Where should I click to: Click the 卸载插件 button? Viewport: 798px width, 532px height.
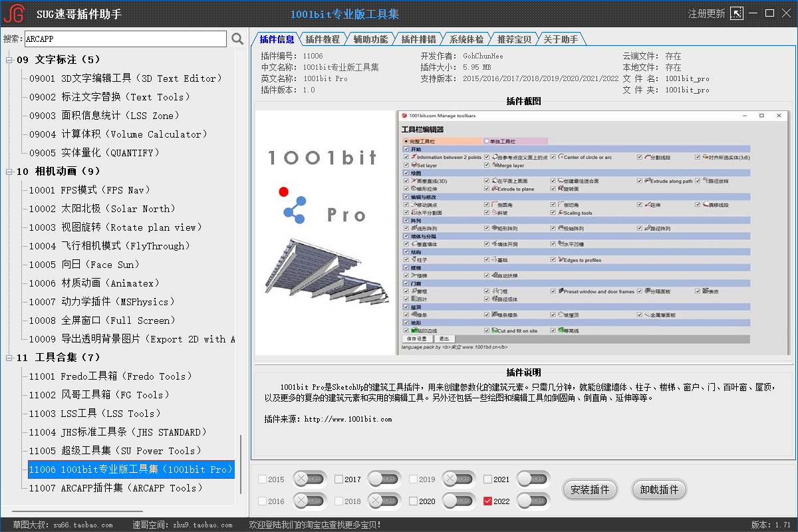point(659,490)
